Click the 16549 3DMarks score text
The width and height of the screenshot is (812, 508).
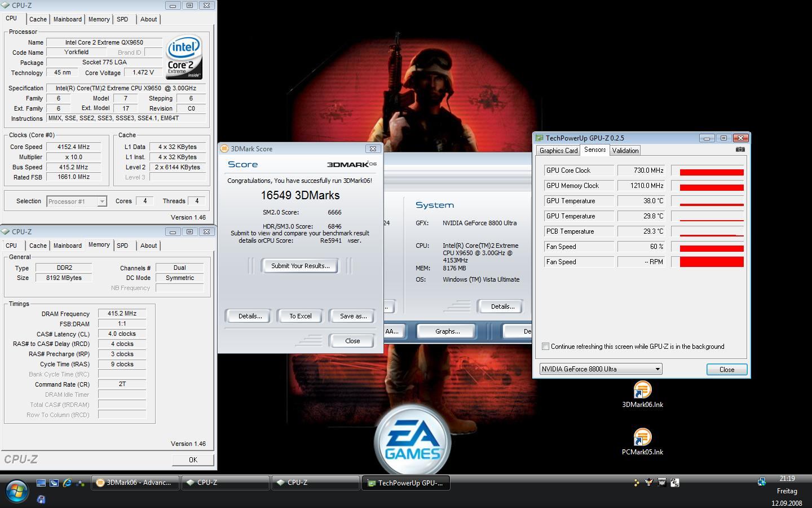point(300,195)
